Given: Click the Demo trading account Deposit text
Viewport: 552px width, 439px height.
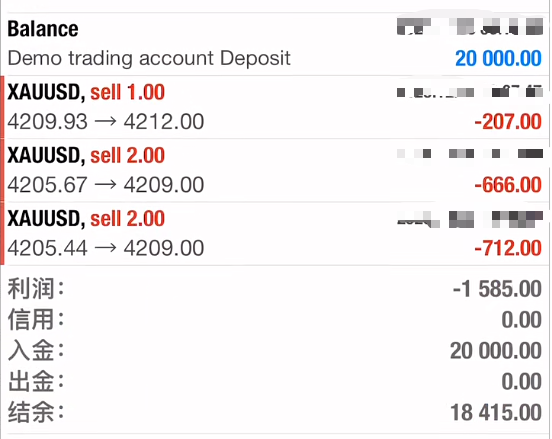Looking at the screenshot, I should pos(149,58).
